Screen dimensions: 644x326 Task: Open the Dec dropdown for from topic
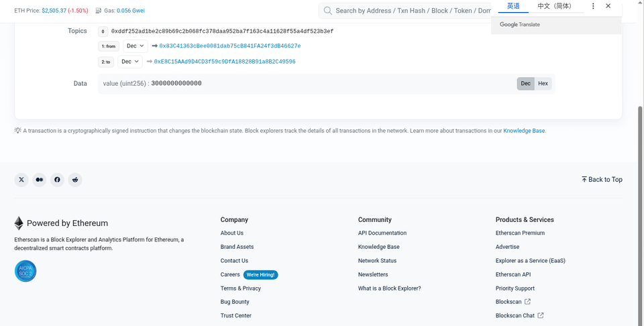click(135, 46)
